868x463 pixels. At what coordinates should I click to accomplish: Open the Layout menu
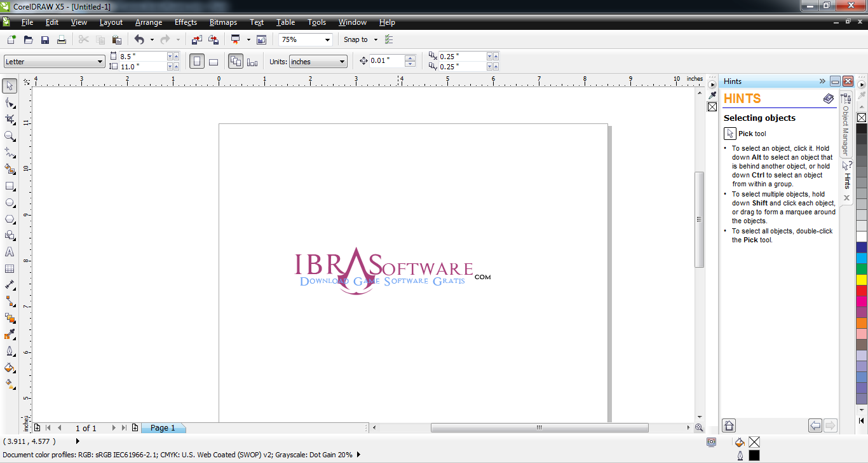pos(111,22)
